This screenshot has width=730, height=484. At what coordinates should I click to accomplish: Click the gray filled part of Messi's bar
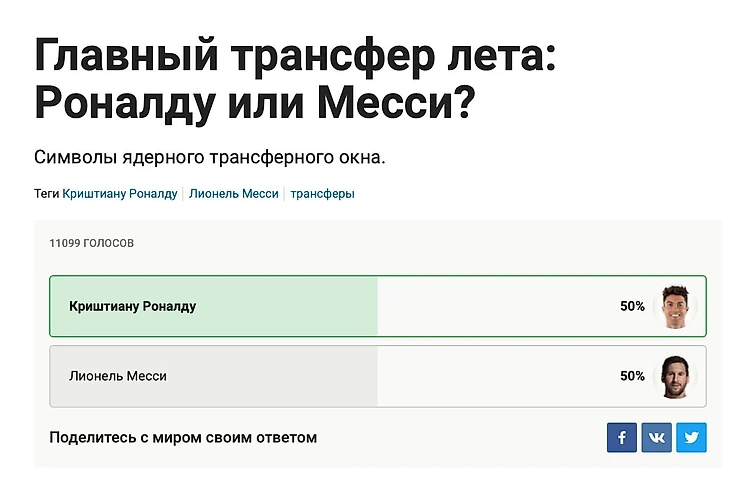point(214,376)
